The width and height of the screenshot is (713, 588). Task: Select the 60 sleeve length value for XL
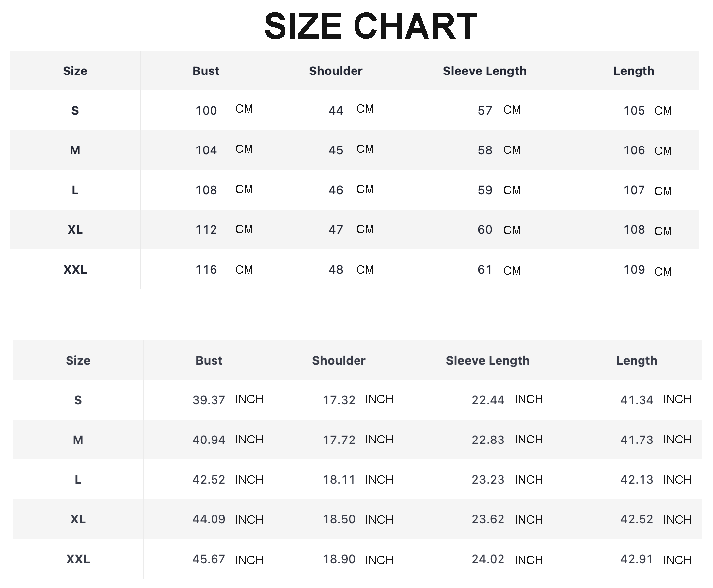coord(485,230)
